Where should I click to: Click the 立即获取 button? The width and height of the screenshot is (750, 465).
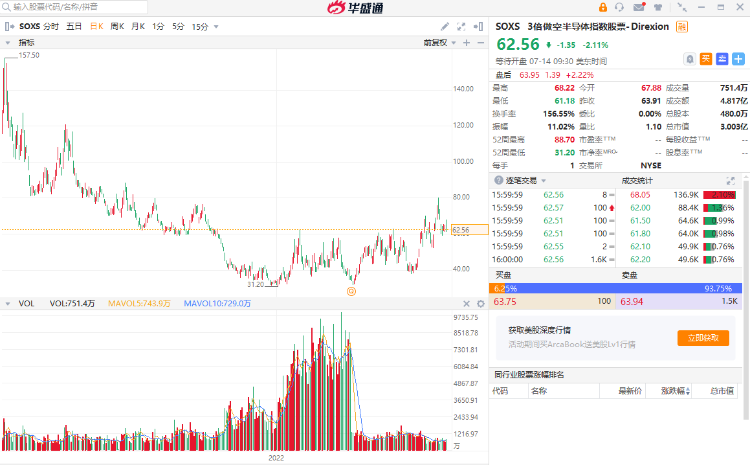(703, 338)
